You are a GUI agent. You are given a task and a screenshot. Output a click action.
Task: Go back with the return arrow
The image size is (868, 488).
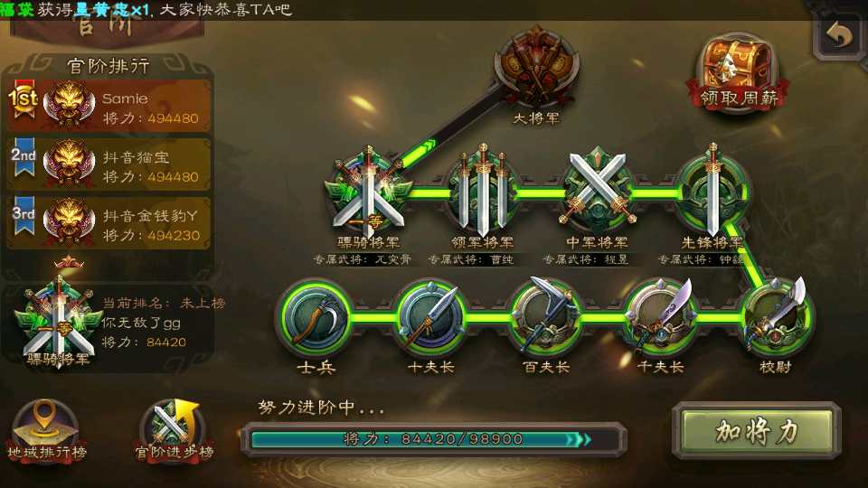coord(840,35)
